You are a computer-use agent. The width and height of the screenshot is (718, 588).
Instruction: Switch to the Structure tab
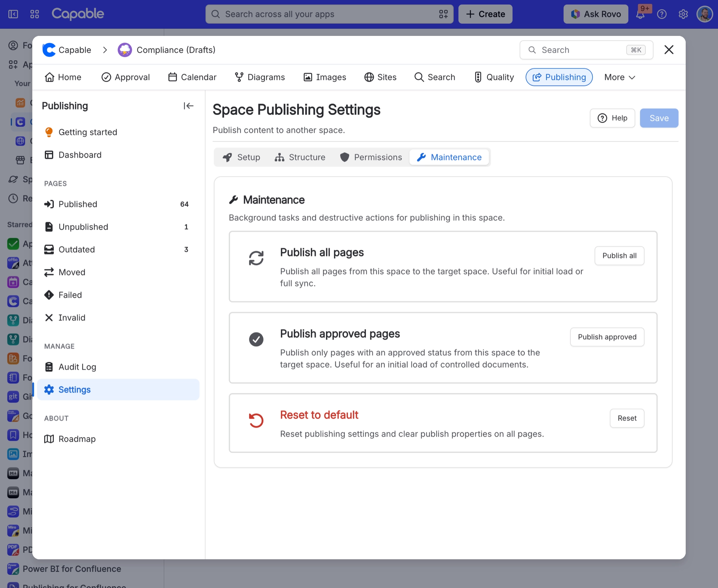pyautogui.click(x=300, y=157)
